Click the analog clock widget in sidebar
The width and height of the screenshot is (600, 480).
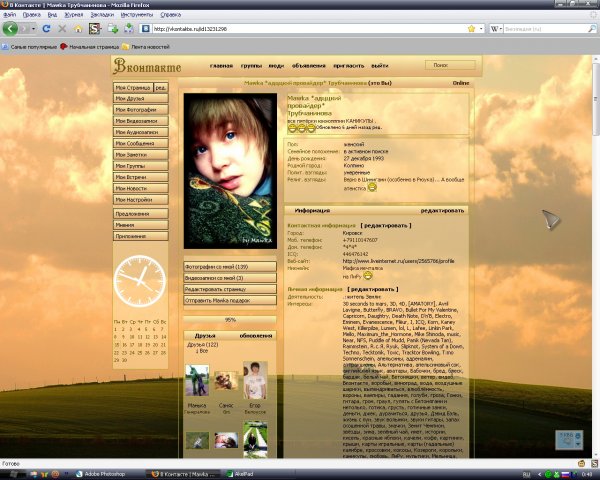pos(140,281)
